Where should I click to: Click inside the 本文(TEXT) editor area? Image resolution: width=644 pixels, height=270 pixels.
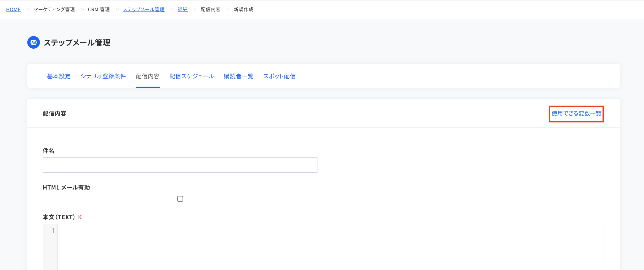pyautogui.click(x=331, y=247)
